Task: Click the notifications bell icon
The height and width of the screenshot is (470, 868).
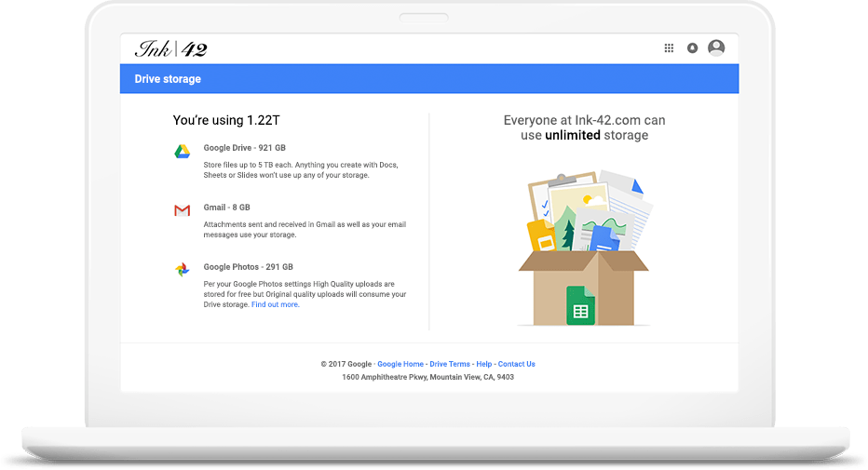Action: click(692, 48)
